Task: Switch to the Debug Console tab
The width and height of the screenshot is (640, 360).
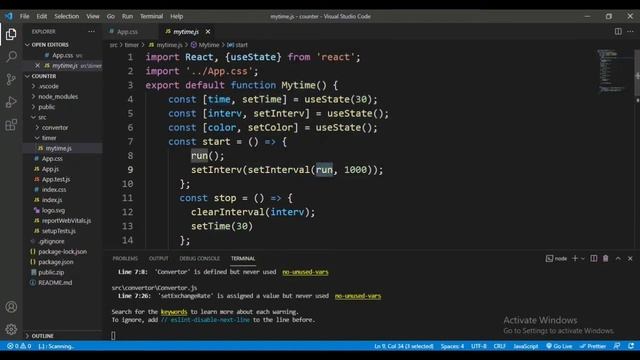Action: pos(199,258)
